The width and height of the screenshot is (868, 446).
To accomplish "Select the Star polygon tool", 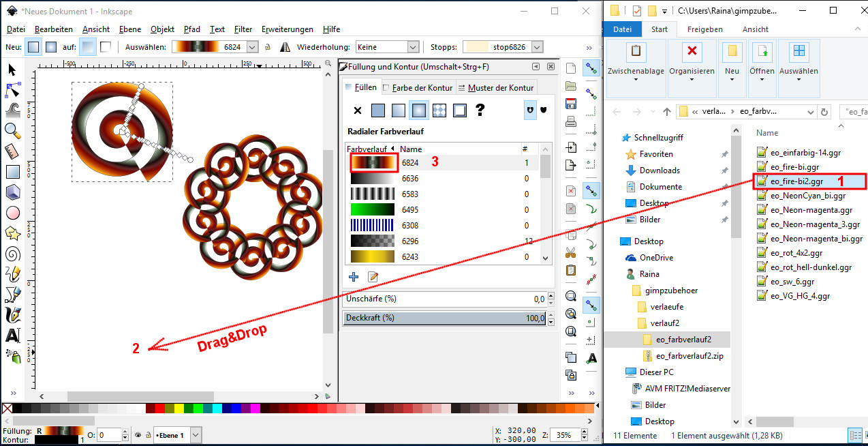I will [x=12, y=233].
